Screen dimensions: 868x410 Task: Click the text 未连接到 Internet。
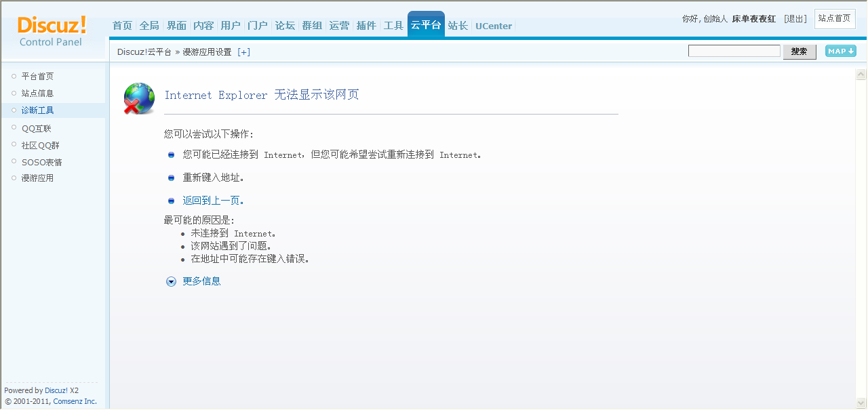[233, 234]
